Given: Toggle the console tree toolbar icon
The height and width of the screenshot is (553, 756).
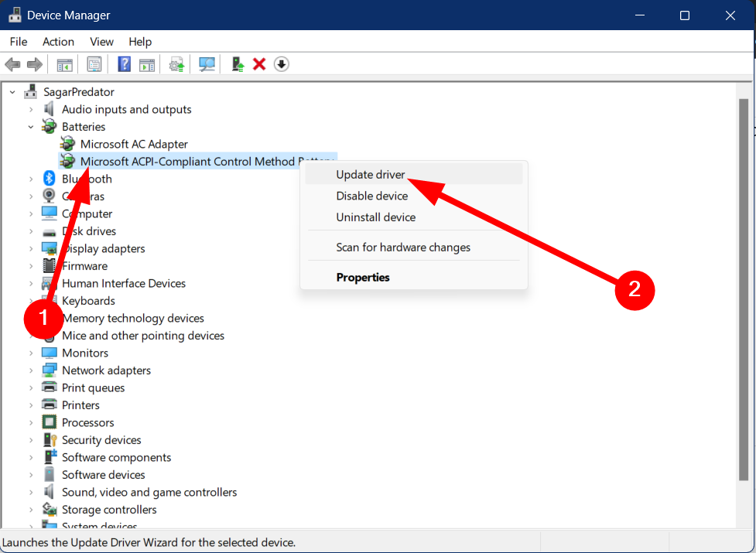Looking at the screenshot, I should click(64, 64).
